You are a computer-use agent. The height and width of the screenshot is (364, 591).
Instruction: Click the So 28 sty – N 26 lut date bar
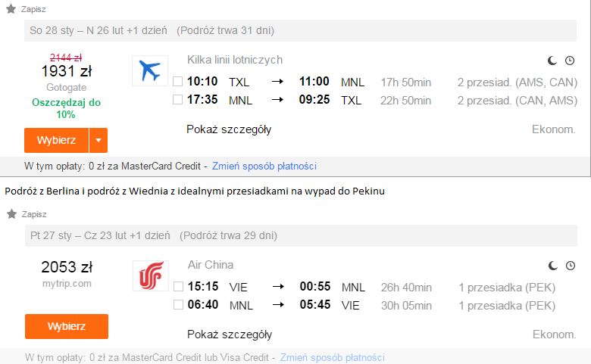(300, 30)
